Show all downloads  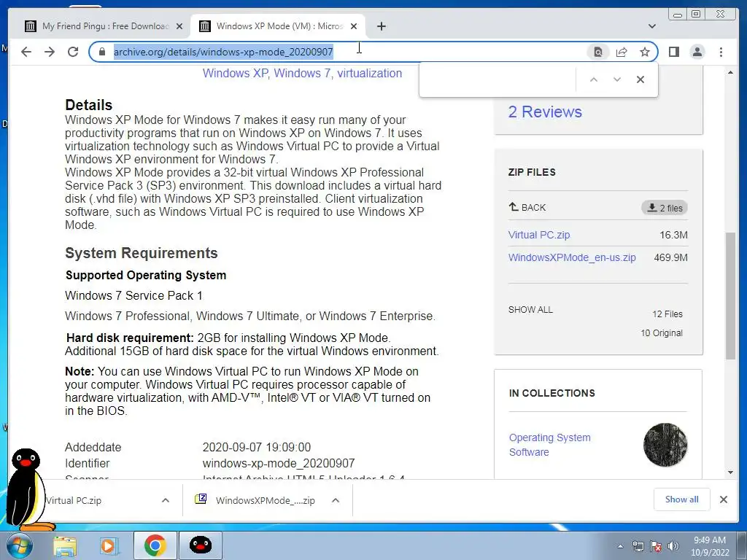682,499
